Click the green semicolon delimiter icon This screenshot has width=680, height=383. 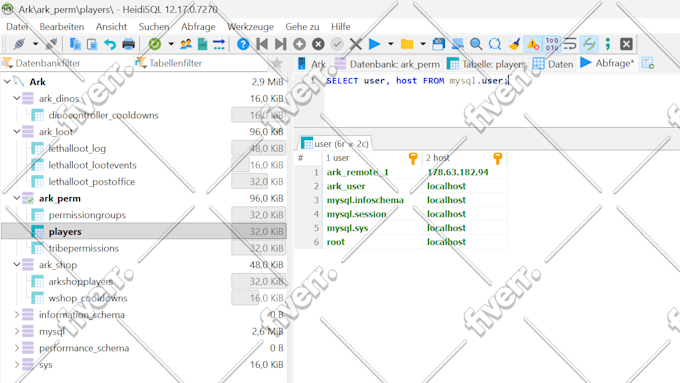click(608, 44)
